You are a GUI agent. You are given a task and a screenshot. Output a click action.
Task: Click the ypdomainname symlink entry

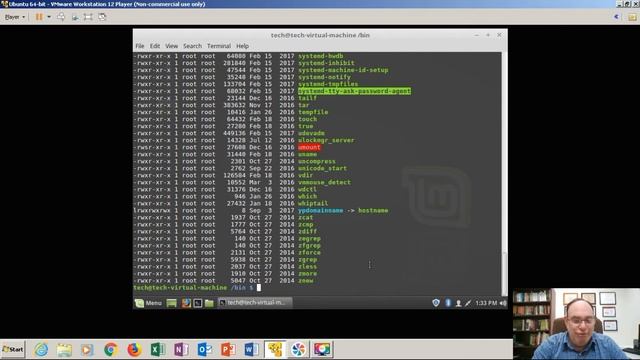pyautogui.click(x=320, y=211)
